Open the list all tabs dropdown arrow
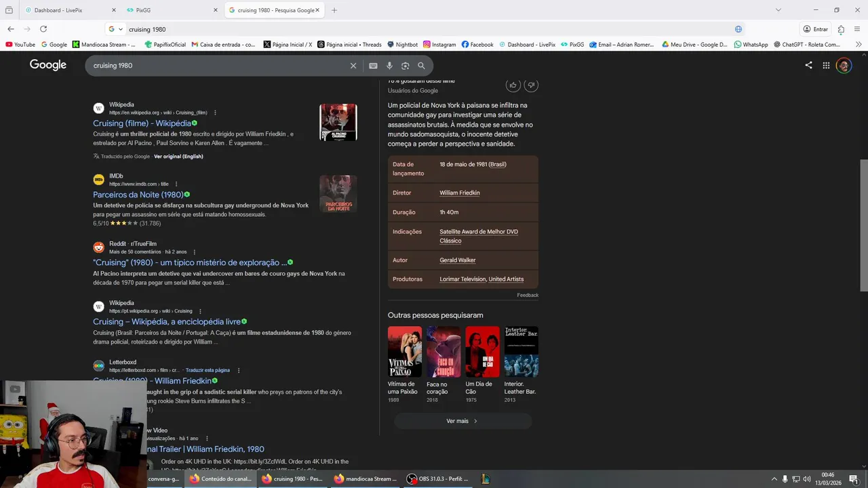 point(778,10)
